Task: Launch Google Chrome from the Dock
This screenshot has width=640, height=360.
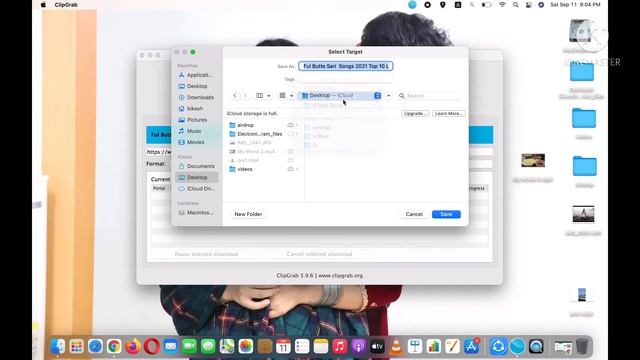Action: pos(114,347)
